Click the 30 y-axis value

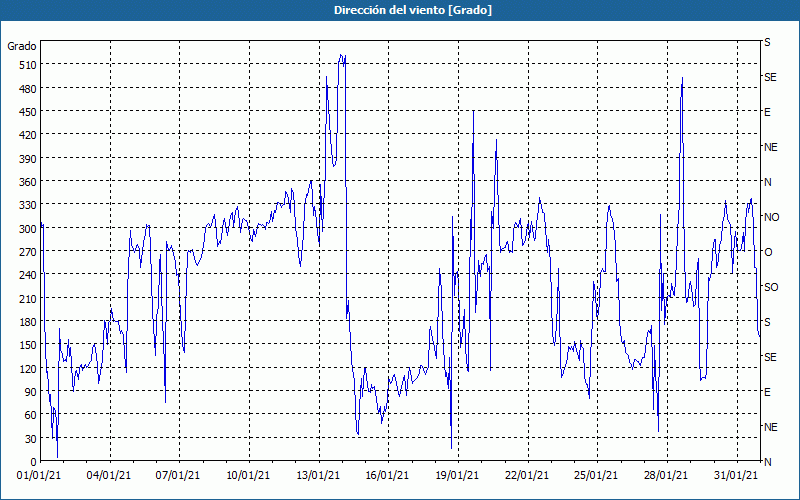pyautogui.click(x=30, y=439)
